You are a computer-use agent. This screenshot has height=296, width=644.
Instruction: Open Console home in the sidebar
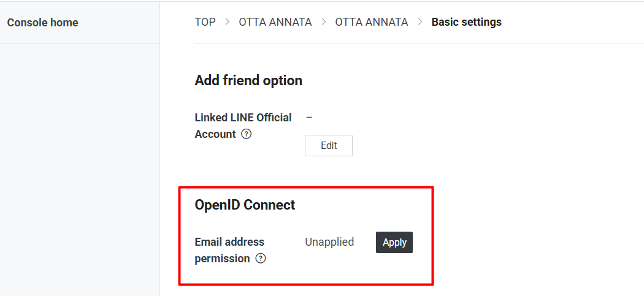(x=42, y=23)
